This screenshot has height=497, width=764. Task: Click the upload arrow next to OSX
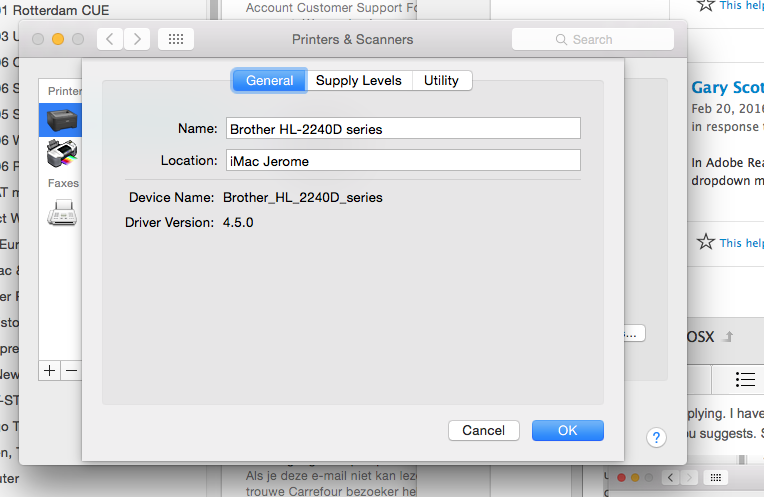728,336
